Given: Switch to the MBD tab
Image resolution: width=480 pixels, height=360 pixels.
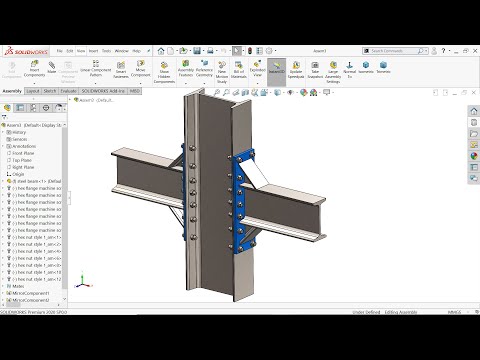Looking at the screenshot, I should tap(134, 91).
